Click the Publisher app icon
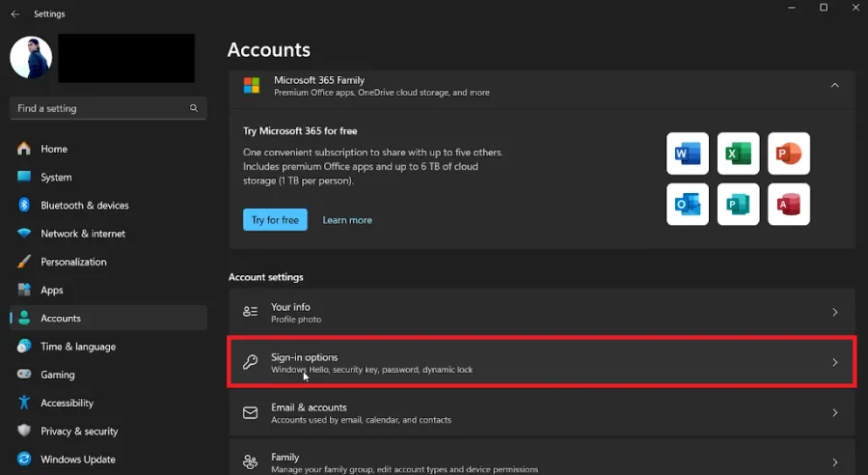Viewport: 868px width, 475px height. tap(739, 204)
